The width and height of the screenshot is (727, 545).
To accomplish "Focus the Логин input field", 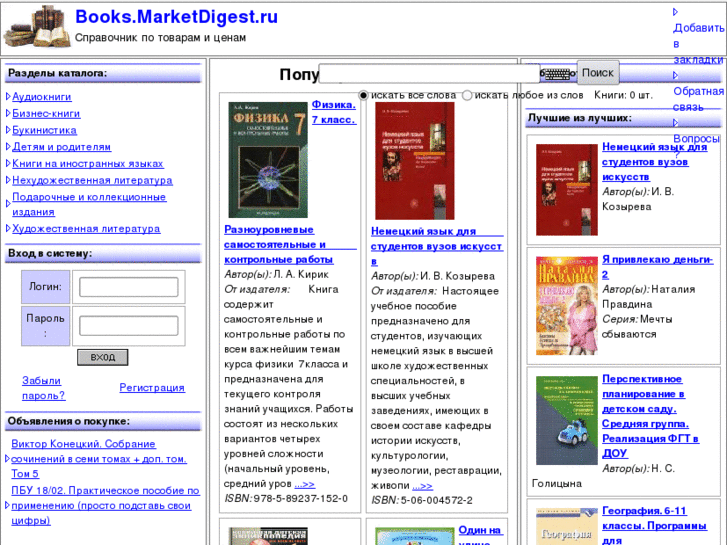I will tap(128, 287).
